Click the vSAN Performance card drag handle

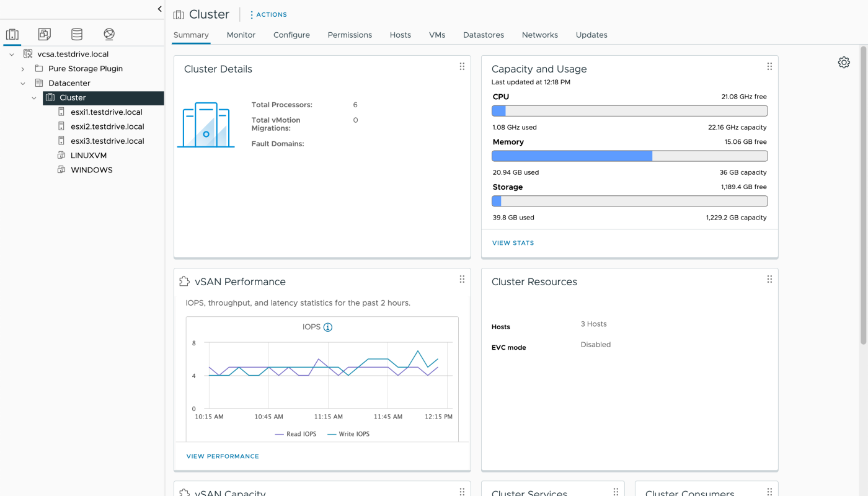coord(462,280)
